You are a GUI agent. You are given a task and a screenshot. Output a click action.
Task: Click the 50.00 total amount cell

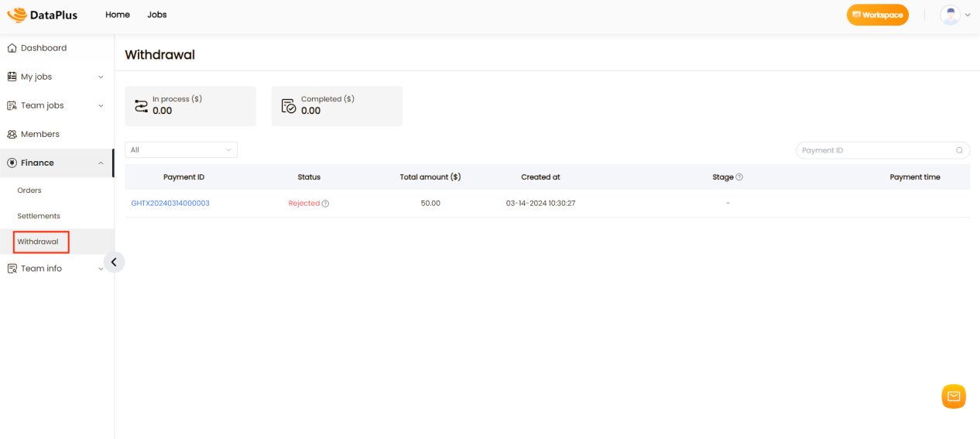430,204
